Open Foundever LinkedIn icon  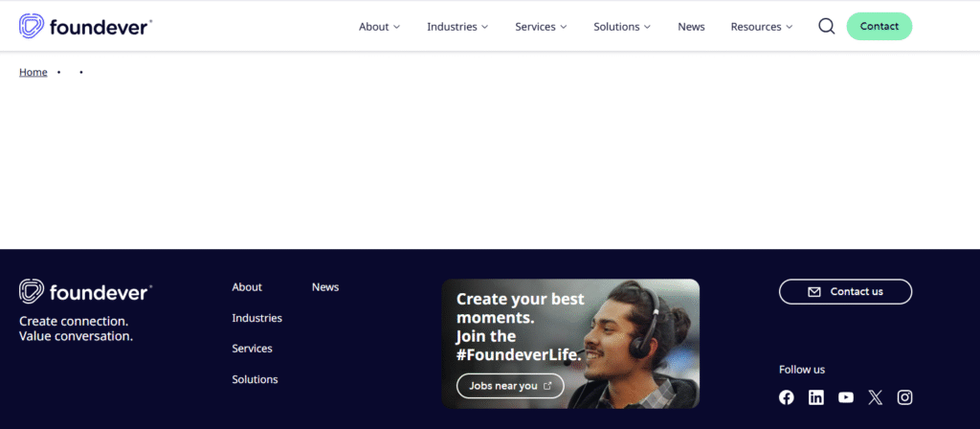pos(816,397)
